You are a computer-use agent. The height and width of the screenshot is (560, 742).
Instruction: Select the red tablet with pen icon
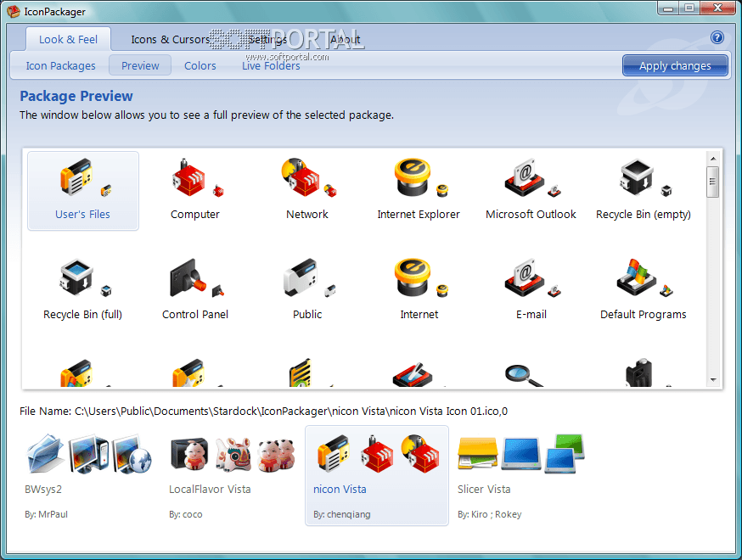coord(412,375)
